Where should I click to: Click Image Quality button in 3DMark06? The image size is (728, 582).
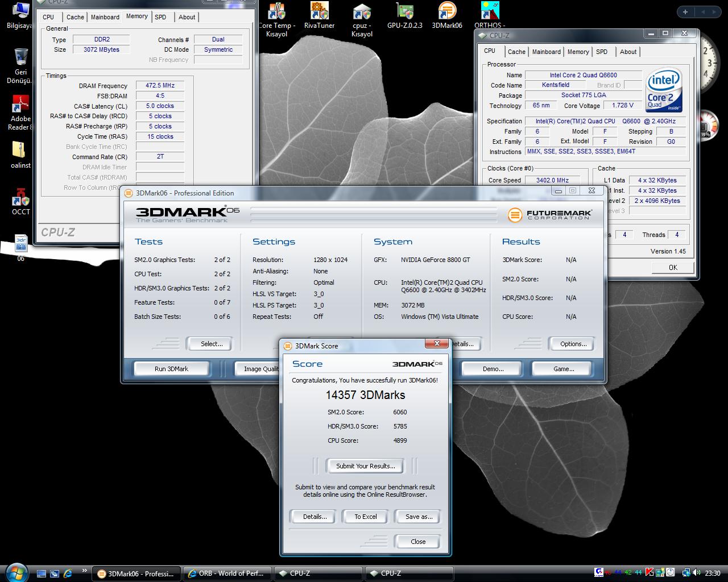click(x=258, y=369)
